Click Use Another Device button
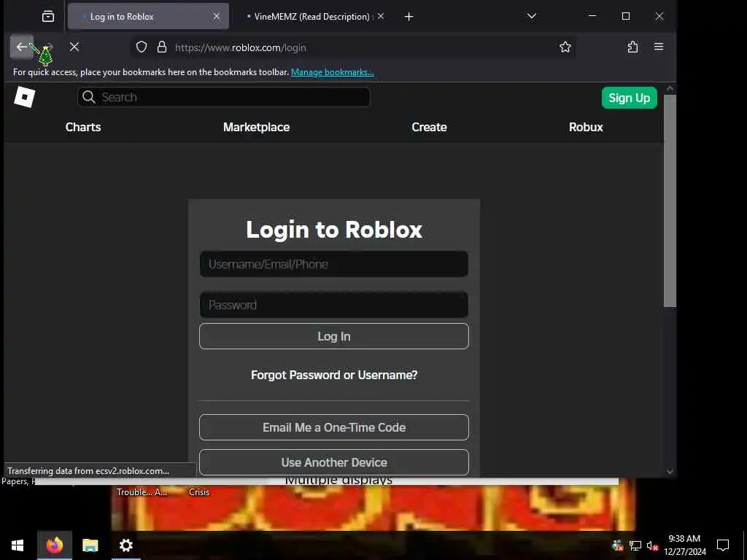The height and width of the screenshot is (560, 747). [x=334, y=462]
